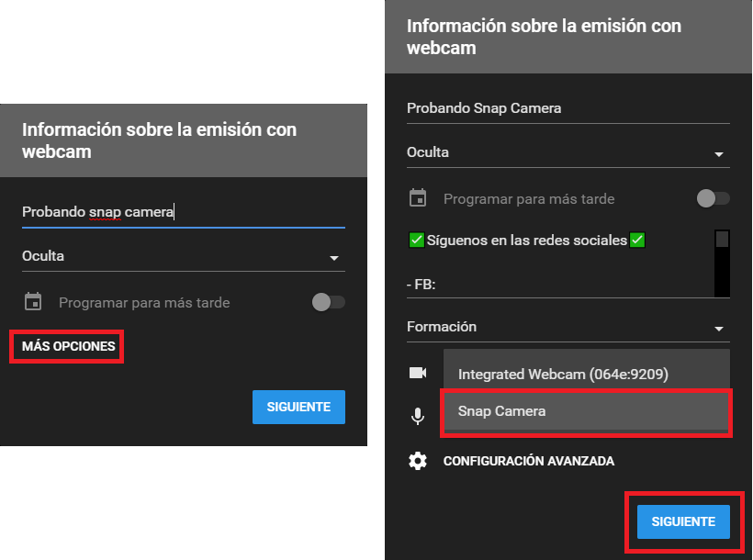Select 'Snap Camera' from camera list
This screenshot has width=753, height=560.
click(x=586, y=411)
